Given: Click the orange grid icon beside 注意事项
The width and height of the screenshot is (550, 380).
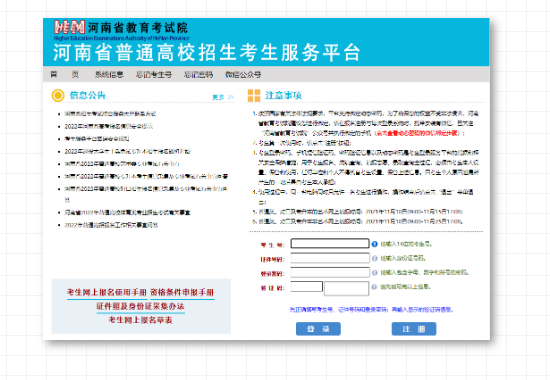Looking at the screenshot, I should [254, 95].
